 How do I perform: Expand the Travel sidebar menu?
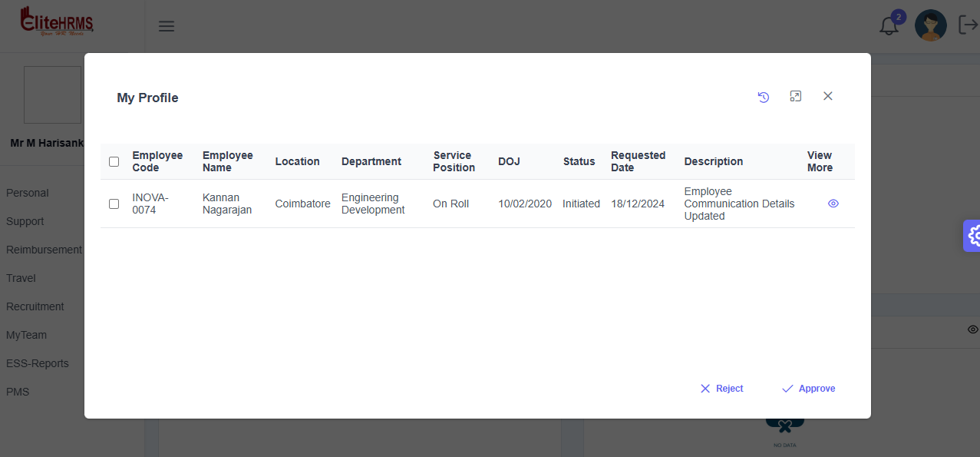21,278
